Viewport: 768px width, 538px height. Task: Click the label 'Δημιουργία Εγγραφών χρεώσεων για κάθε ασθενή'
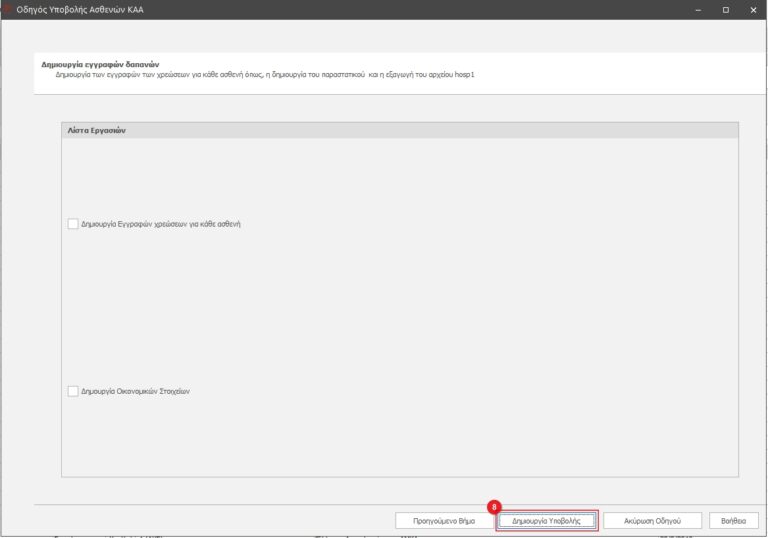coord(161,224)
